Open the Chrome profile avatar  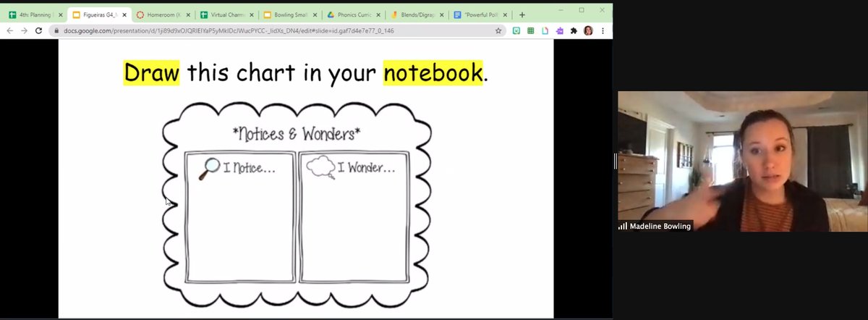tap(588, 30)
